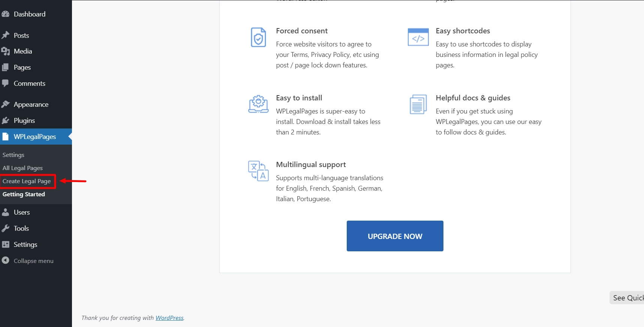Open Getting Started submenu link

coord(24,194)
